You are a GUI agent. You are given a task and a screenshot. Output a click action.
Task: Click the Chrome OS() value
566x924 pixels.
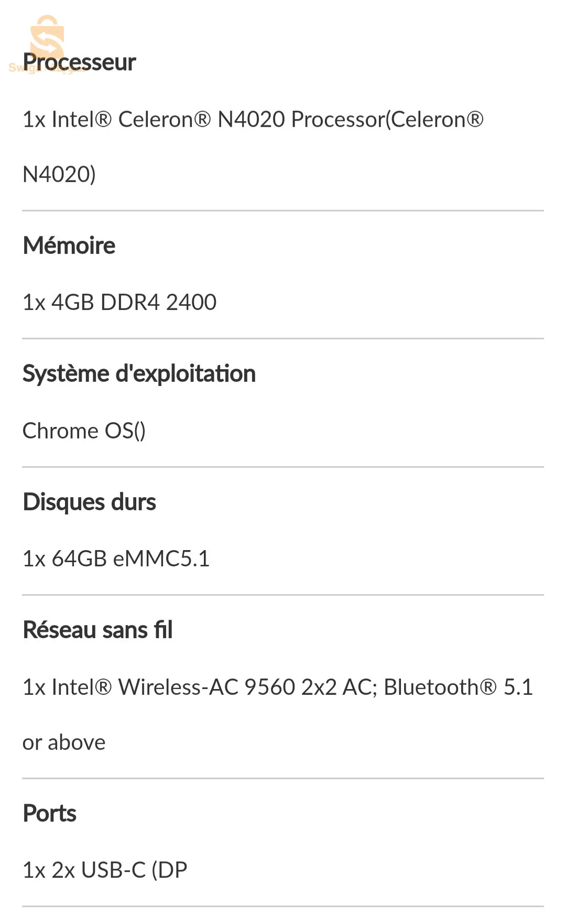coord(84,431)
